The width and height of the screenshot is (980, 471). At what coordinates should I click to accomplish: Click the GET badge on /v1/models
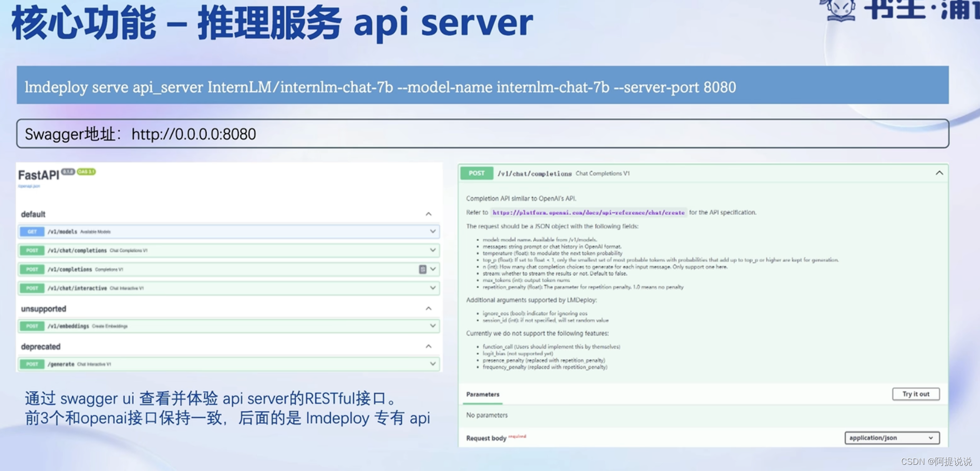32,231
